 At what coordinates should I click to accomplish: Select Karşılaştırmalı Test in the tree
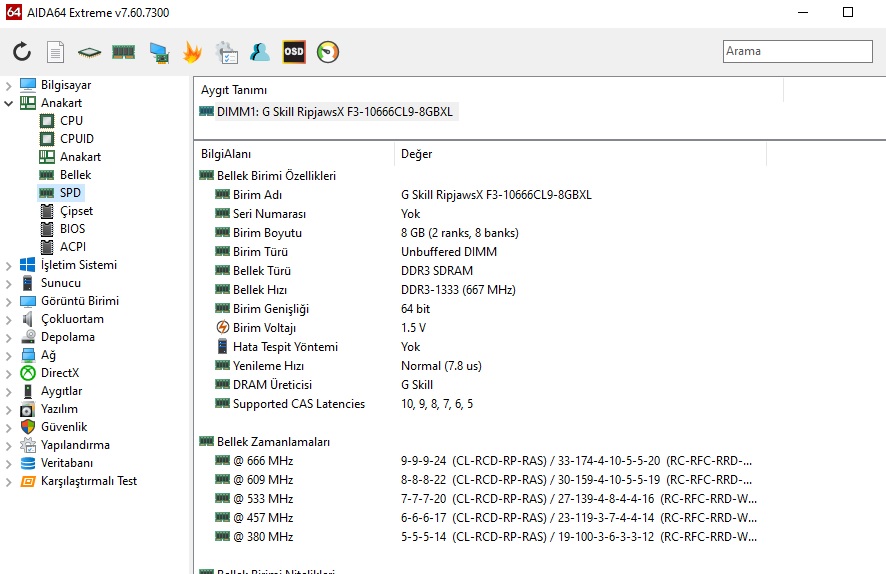point(89,481)
